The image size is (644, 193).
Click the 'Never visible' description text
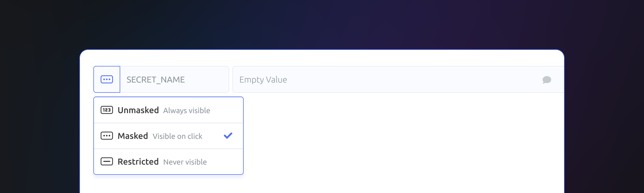tap(185, 162)
